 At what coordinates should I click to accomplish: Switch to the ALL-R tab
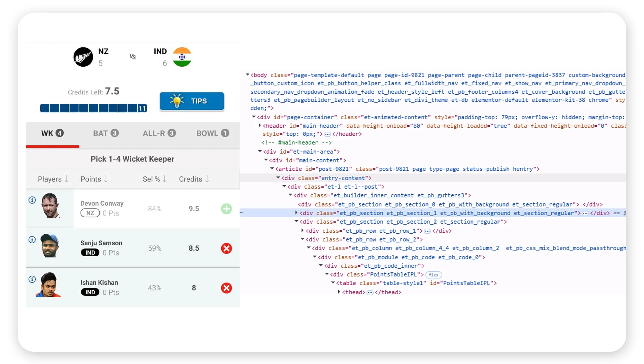(x=159, y=133)
